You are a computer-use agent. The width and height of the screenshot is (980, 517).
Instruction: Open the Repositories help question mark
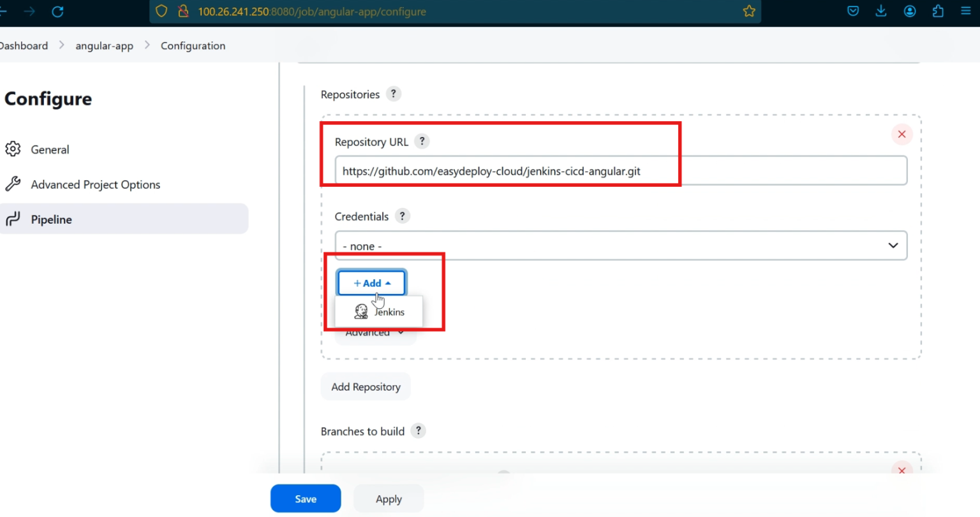coord(393,94)
